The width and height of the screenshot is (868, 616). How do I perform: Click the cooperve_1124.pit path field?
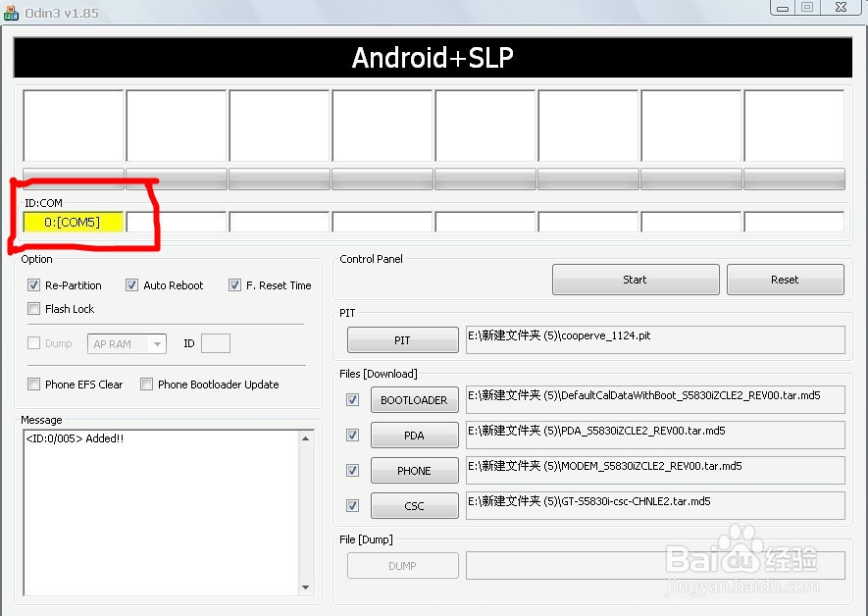[655, 339]
